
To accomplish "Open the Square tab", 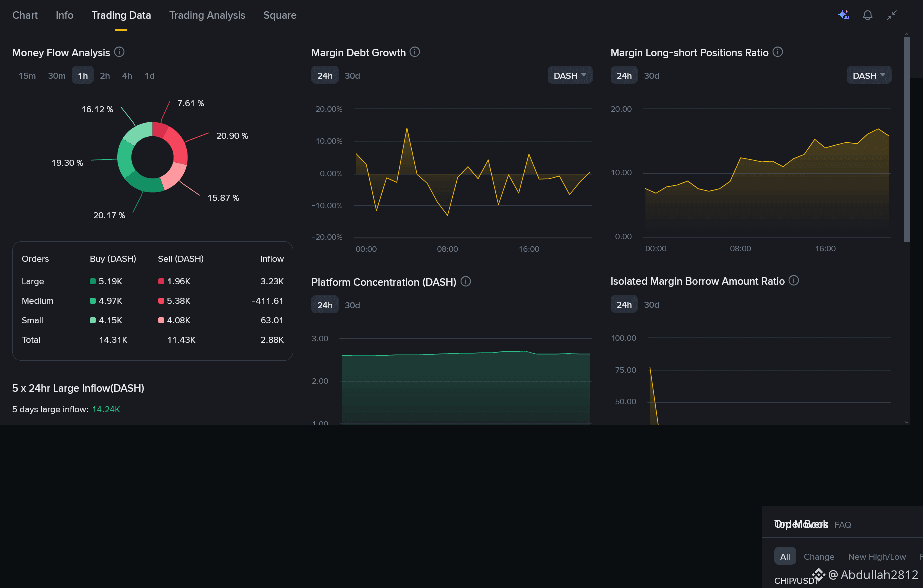I will click(x=280, y=15).
